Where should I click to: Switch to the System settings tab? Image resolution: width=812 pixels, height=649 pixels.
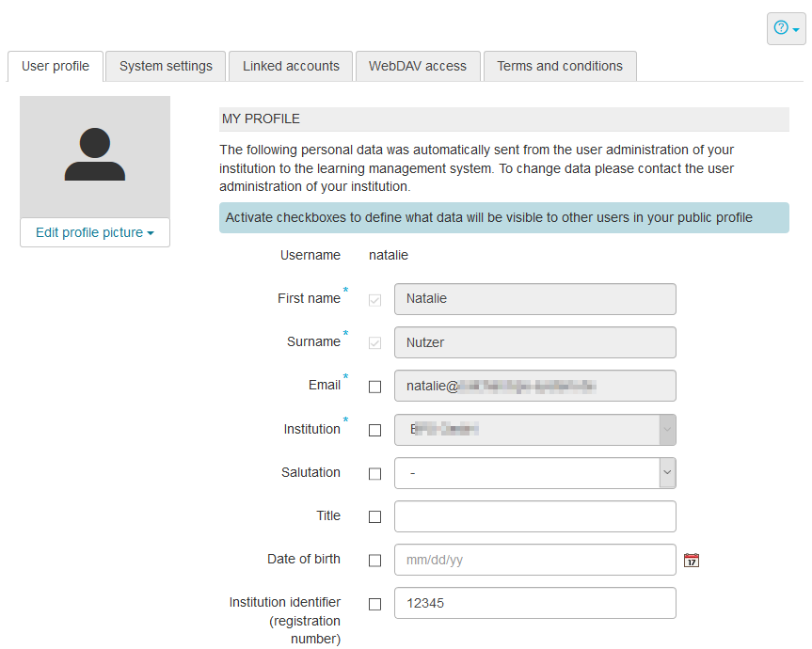pos(166,66)
